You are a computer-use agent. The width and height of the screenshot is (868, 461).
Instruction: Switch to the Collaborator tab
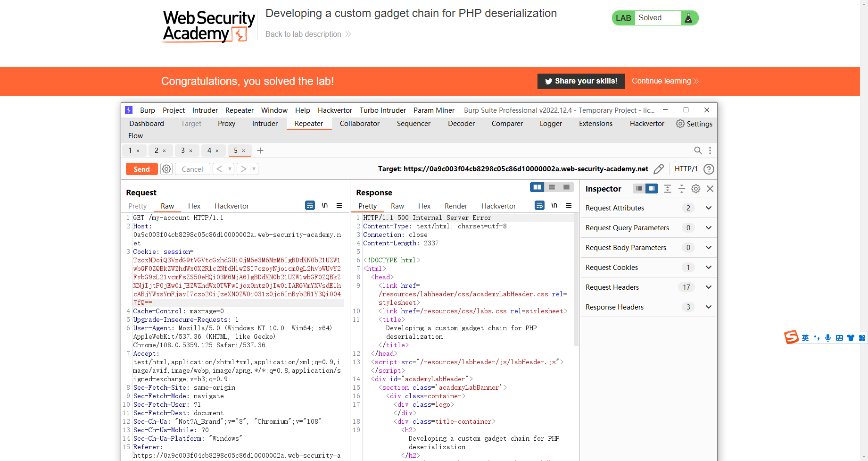point(360,124)
